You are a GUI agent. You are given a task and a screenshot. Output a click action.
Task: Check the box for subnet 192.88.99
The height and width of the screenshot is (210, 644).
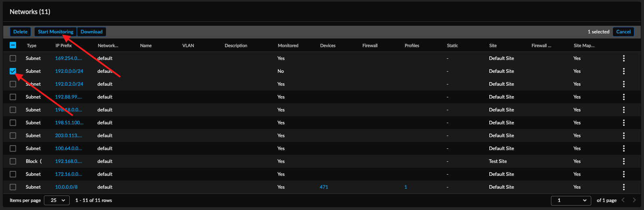pyautogui.click(x=13, y=97)
